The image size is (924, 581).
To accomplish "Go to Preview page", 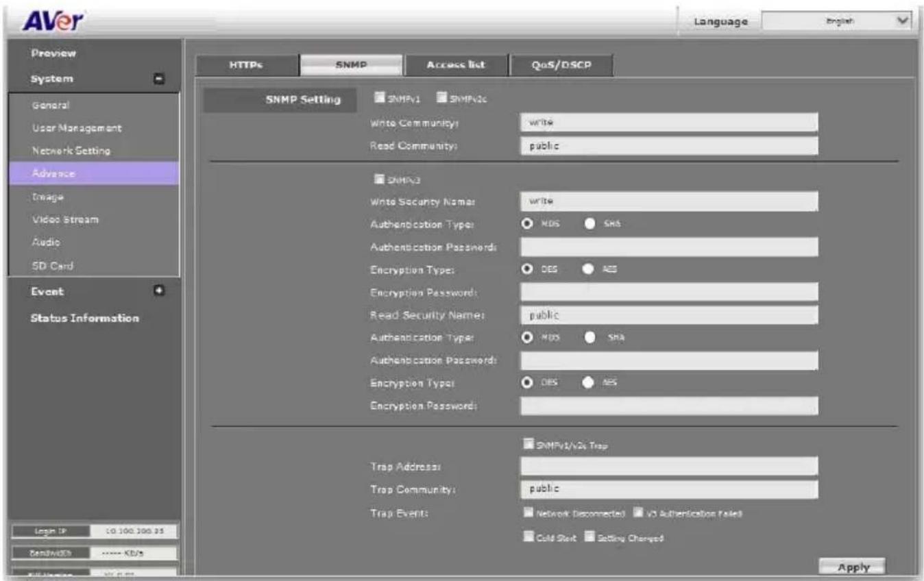I will pyautogui.click(x=53, y=53).
